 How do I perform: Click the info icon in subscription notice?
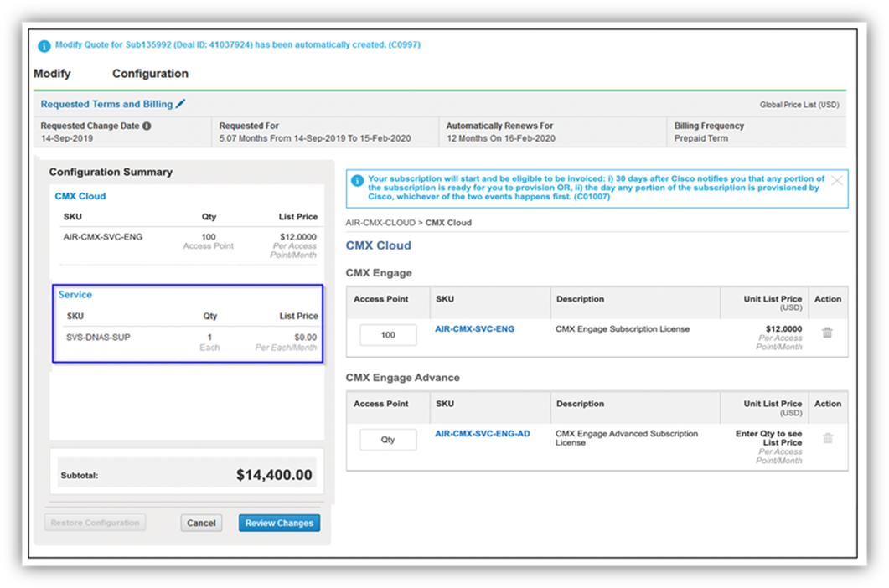(357, 181)
